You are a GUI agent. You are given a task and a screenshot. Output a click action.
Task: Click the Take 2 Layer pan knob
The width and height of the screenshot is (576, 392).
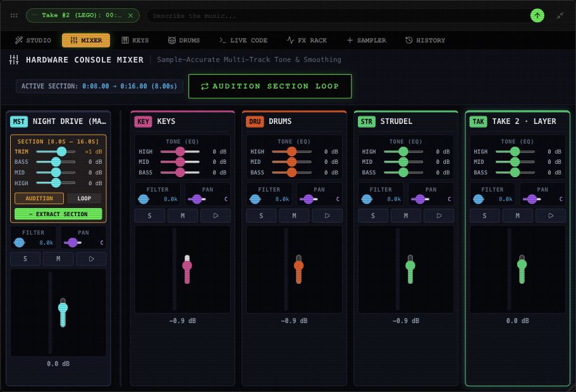tap(532, 199)
